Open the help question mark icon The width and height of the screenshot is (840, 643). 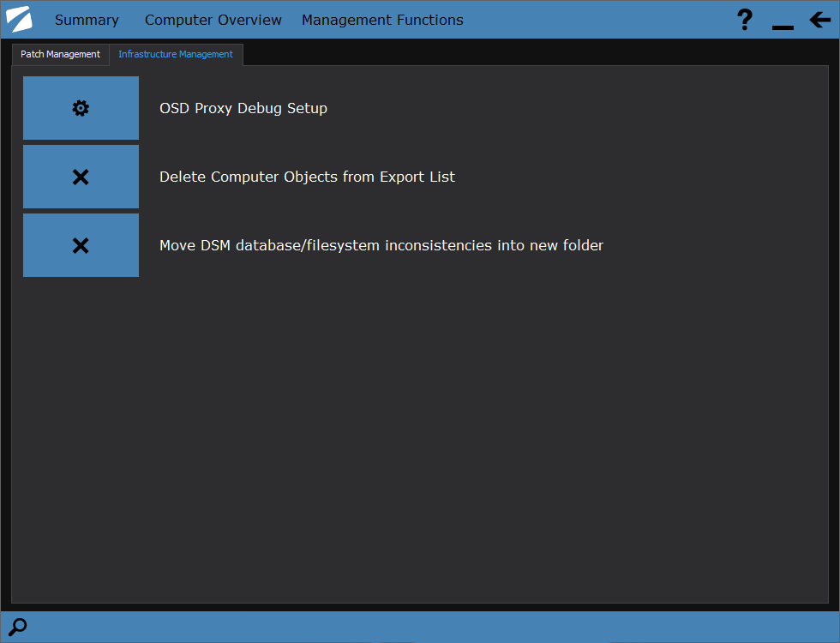[745, 20]
